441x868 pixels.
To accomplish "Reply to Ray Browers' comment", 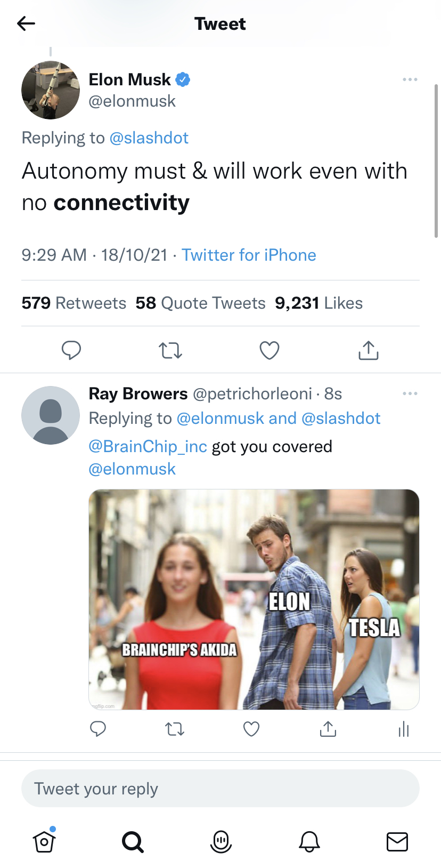I will click(98, 729).
